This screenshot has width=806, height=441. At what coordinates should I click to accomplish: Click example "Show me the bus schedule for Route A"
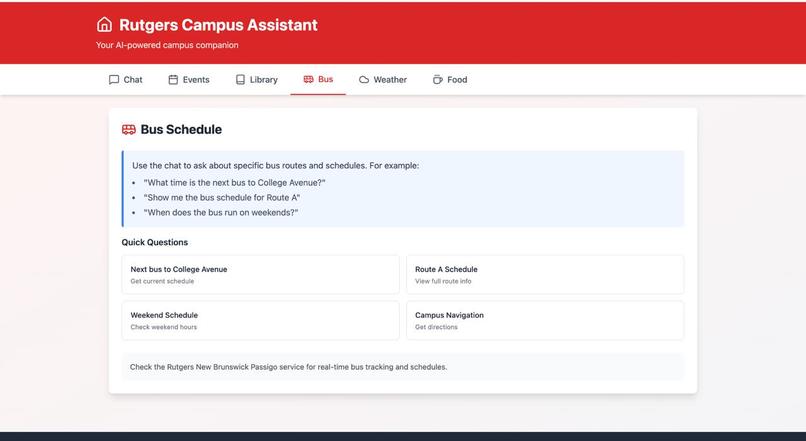[x=222, y=197]
